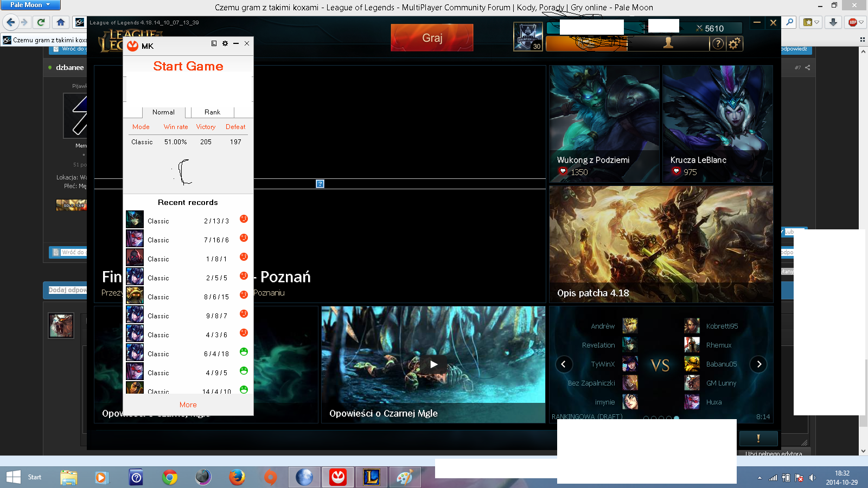Click the browser search magnifier icon
The width and height of the screenshot is (868, 488).
coord(790,22)
